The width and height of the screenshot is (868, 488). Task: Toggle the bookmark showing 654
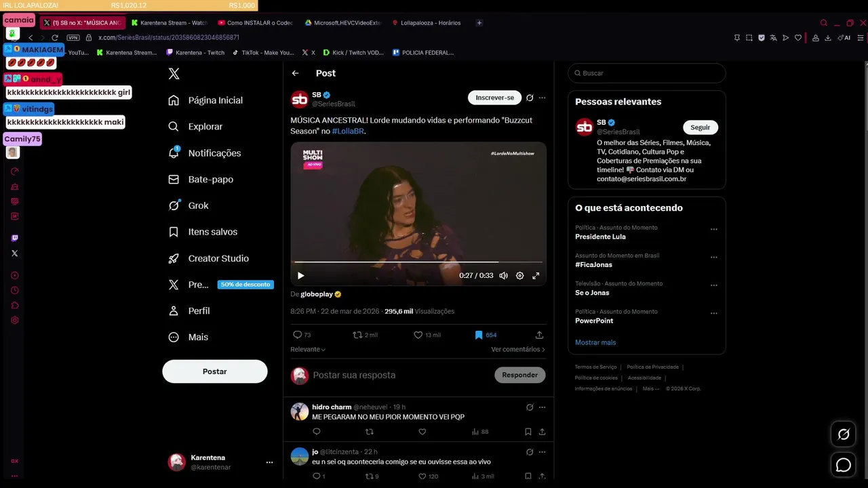click(479, 335)
